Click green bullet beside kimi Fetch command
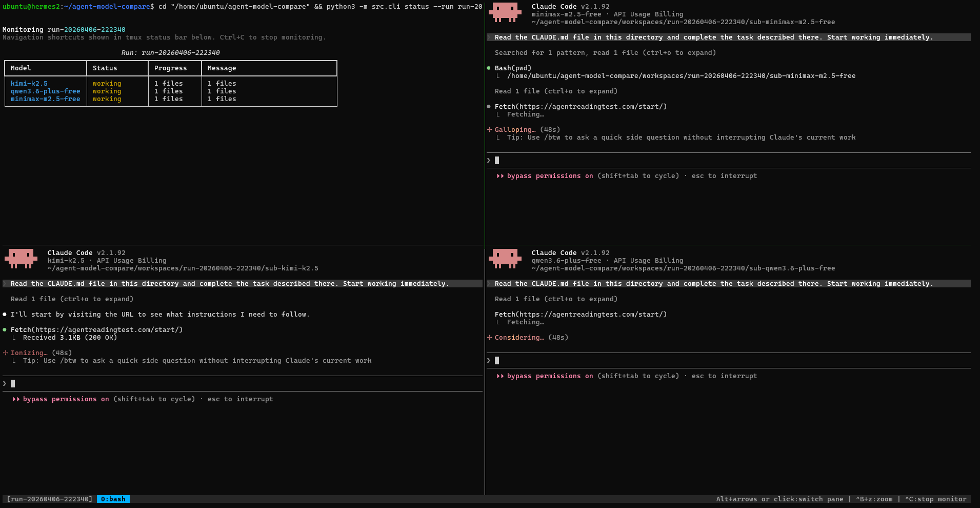 click(x=5, y=330)
